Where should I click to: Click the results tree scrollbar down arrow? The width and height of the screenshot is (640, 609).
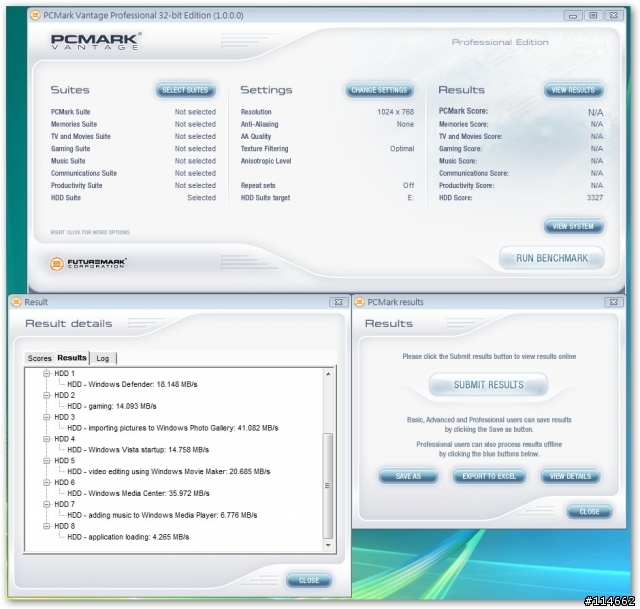coord(328,545)
